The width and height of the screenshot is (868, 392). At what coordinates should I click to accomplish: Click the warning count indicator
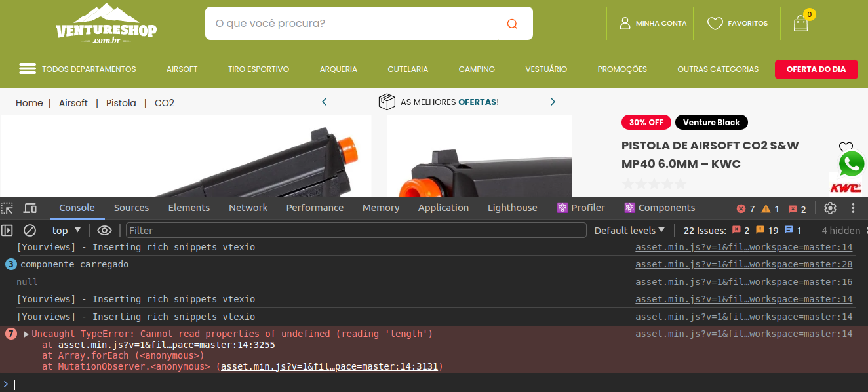[x=770, y=208]
